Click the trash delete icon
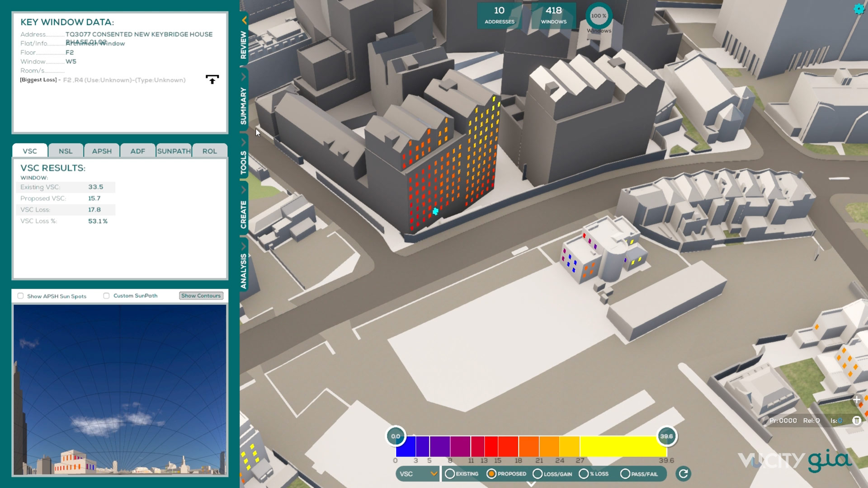Screen dimensions: 868x488 pyautogui.click(x=856, y=421)
